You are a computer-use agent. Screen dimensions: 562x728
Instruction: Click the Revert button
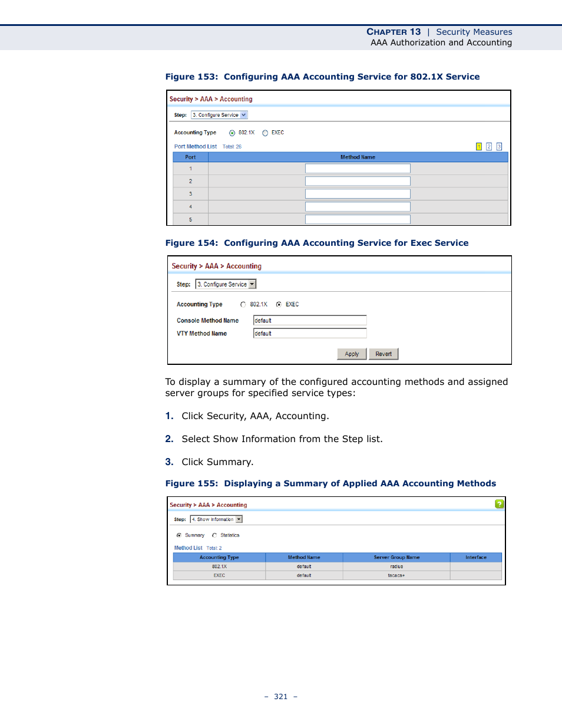(384, 354)
